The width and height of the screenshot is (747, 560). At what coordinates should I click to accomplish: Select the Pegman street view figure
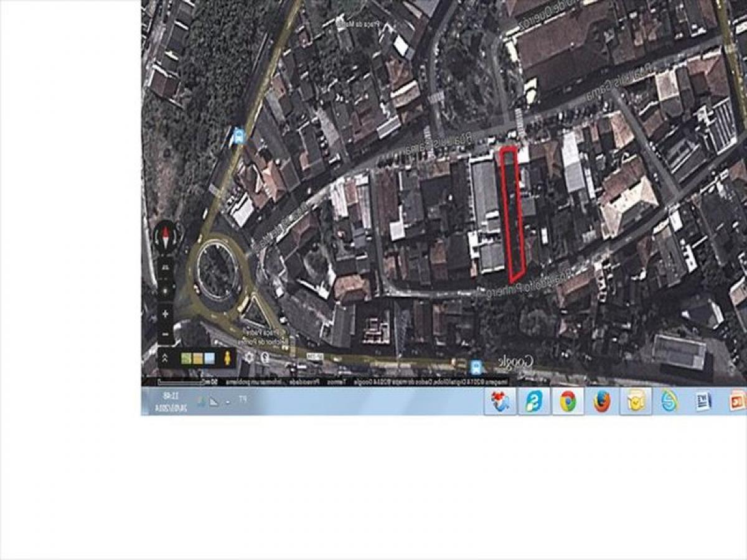[227, 358]
